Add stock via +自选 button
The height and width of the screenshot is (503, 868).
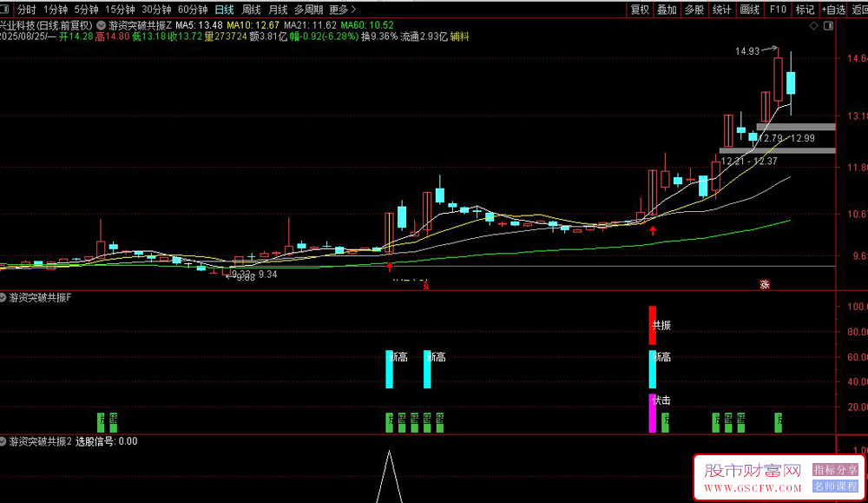click(833, 10)
